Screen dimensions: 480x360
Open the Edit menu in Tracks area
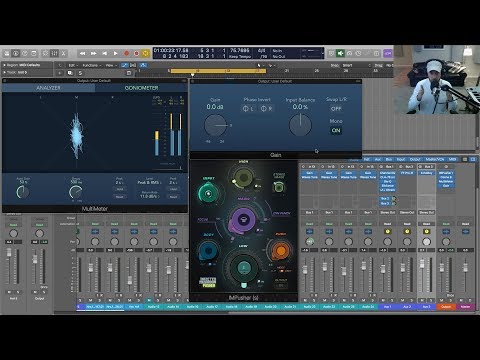coord(73,65)
